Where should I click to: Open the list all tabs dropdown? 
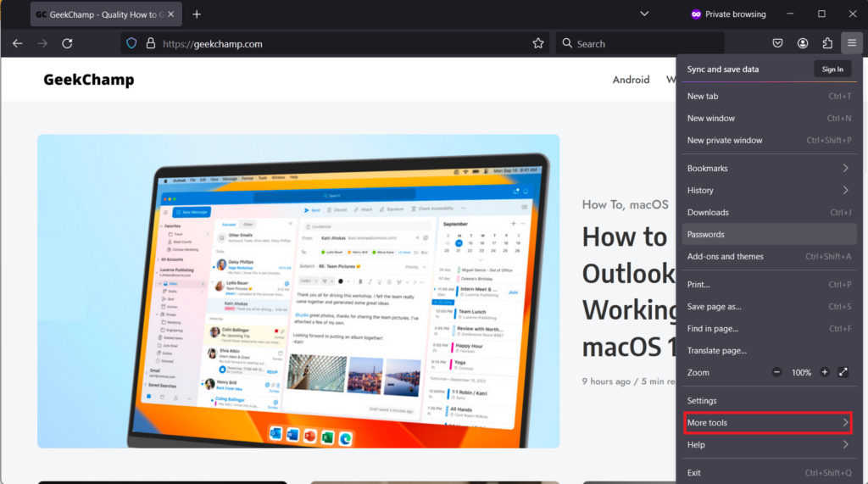(x=644, y=14)
